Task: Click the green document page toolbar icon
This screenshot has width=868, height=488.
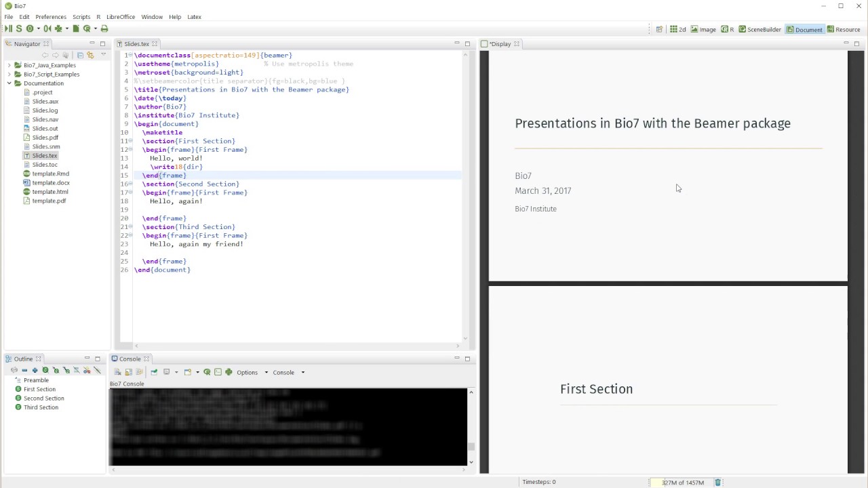Action: point(76,28)
